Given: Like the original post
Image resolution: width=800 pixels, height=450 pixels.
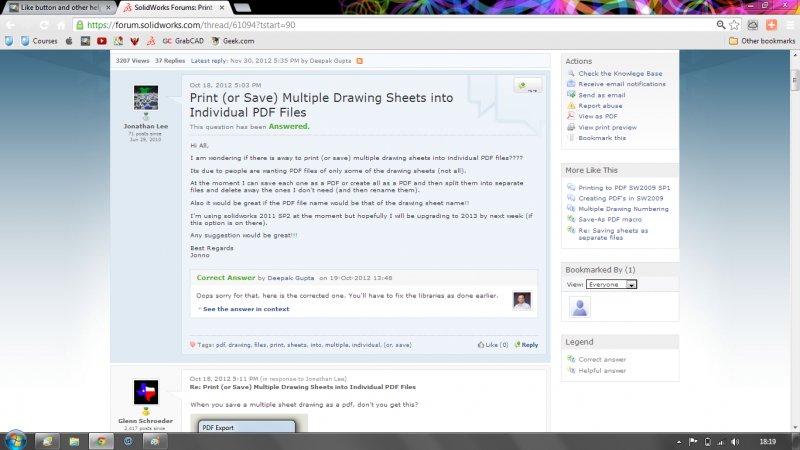Looking at the screenshot, I should (x=493, y=345).
